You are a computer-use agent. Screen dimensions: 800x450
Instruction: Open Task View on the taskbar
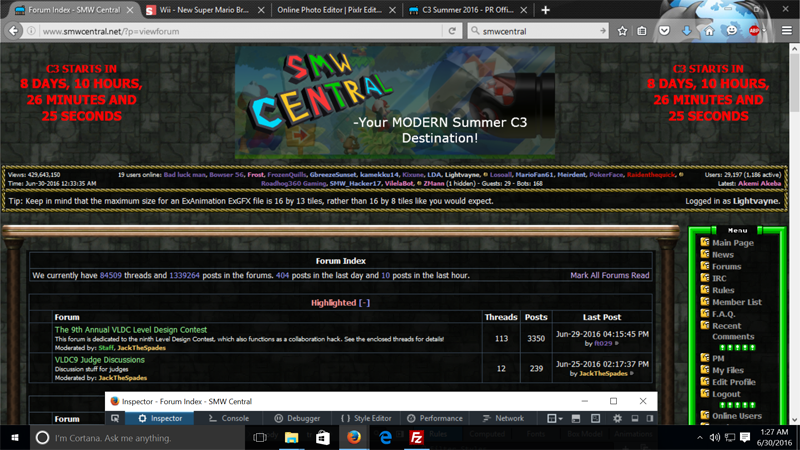(260, 438)
